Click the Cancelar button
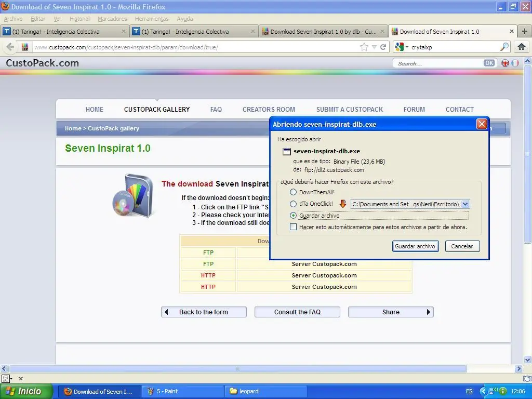The height and width of the screenshot is (399, 532). [462, 246]
